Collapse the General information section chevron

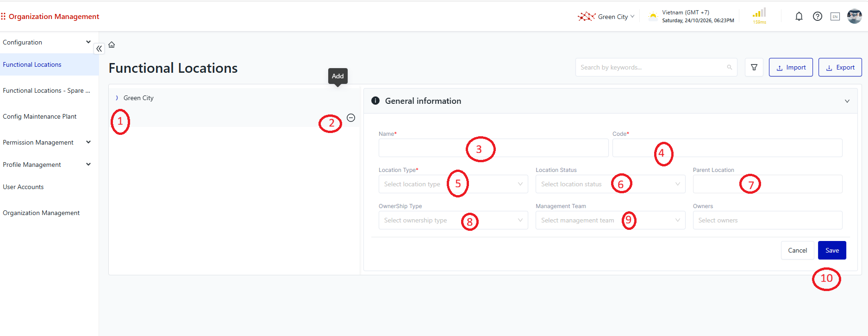click(x=847, y=101)
